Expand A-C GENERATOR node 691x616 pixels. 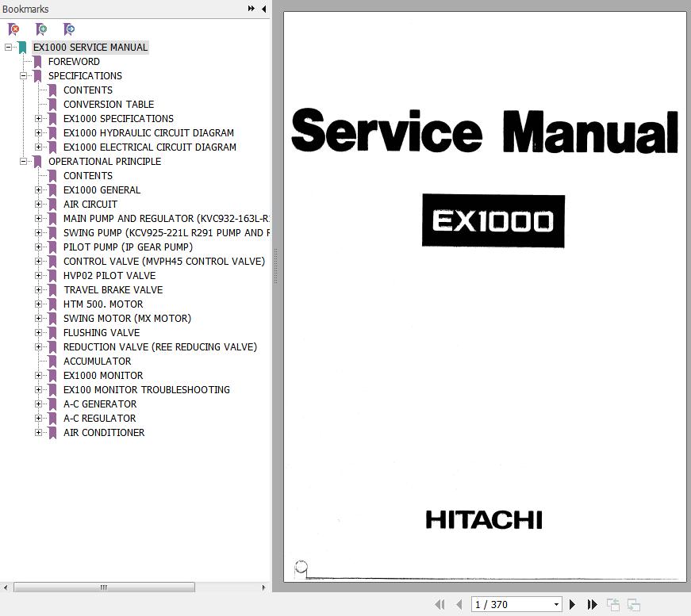pyautogui.click(x=38, y=404)
